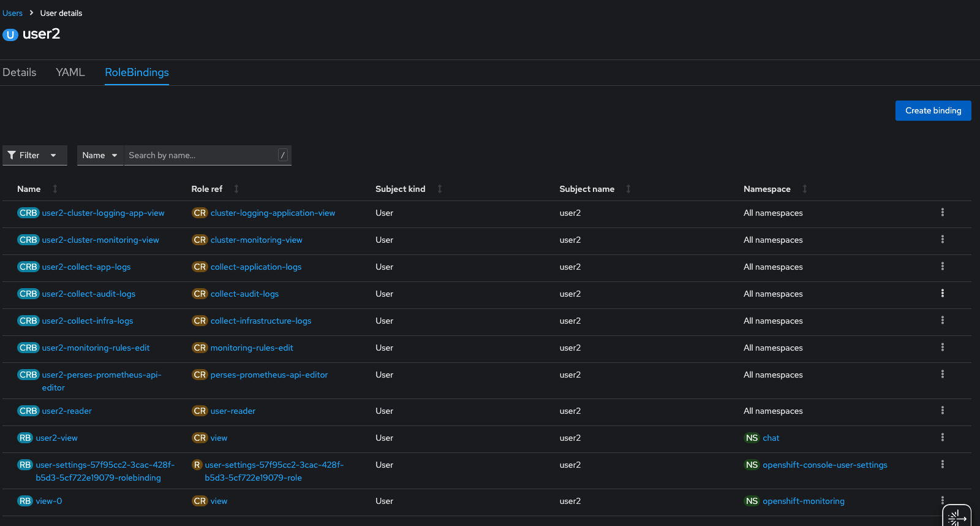Click the floating assistant icon at bottom right
The image size is (980, 526).
coord(956,517)
